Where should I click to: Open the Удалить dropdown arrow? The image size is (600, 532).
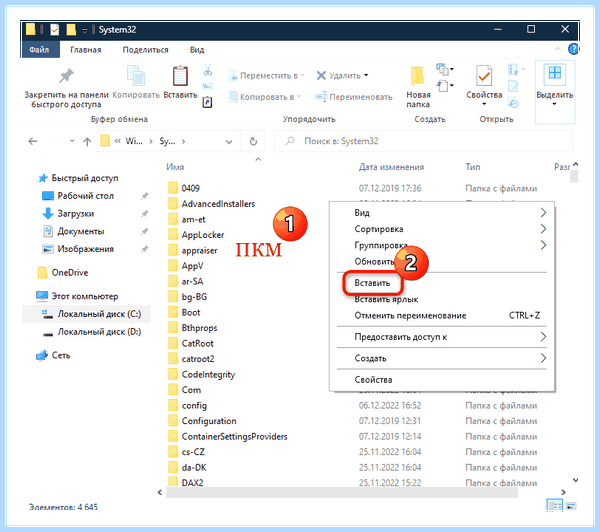click(366, 75)
